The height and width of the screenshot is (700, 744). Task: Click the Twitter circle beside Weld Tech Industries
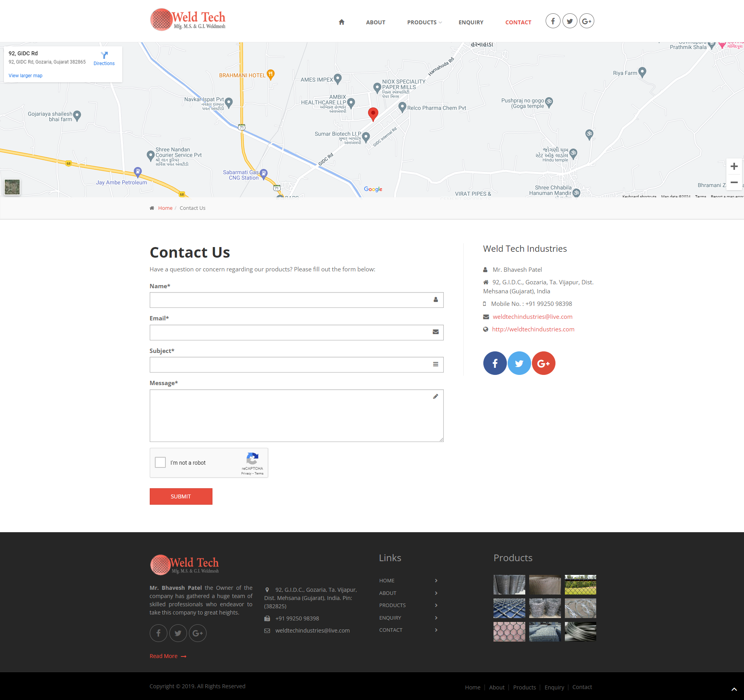click(x=519, y=363)
